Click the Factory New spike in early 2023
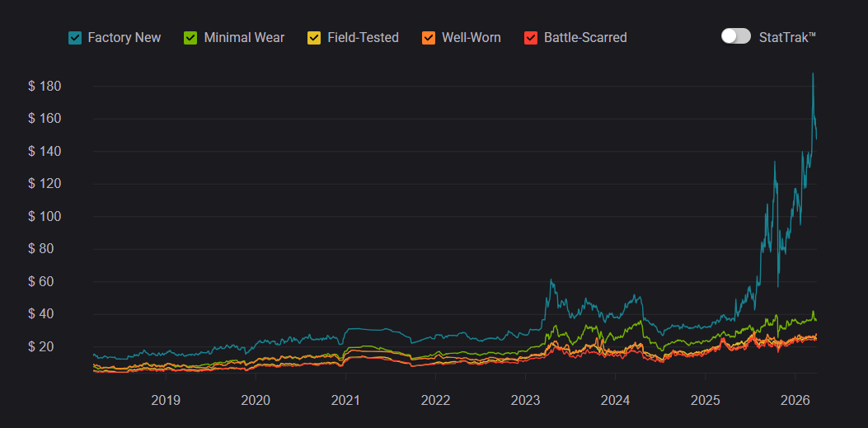This screenshot has width=868, height=428. click(x=551, y=280)
